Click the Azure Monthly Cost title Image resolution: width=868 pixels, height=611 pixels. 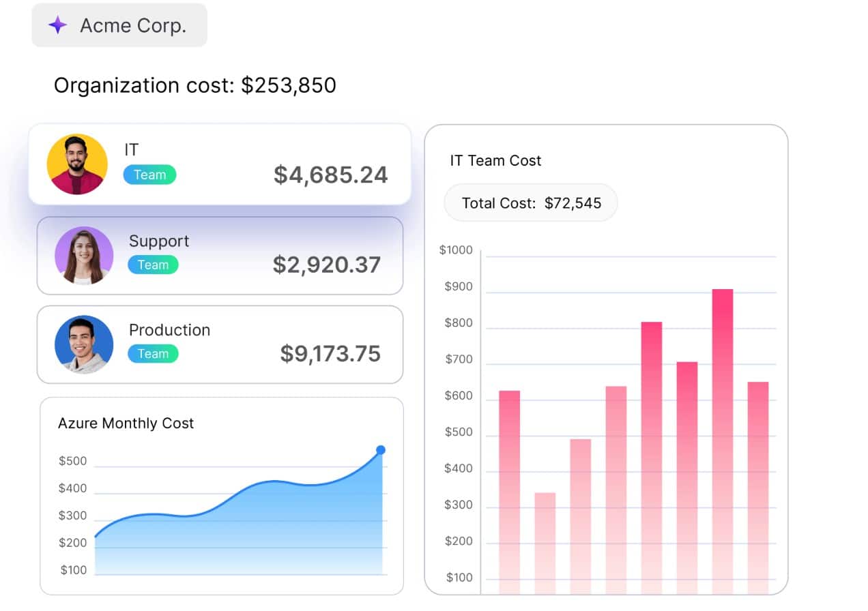pyautogui.click(x=126, y=423)
